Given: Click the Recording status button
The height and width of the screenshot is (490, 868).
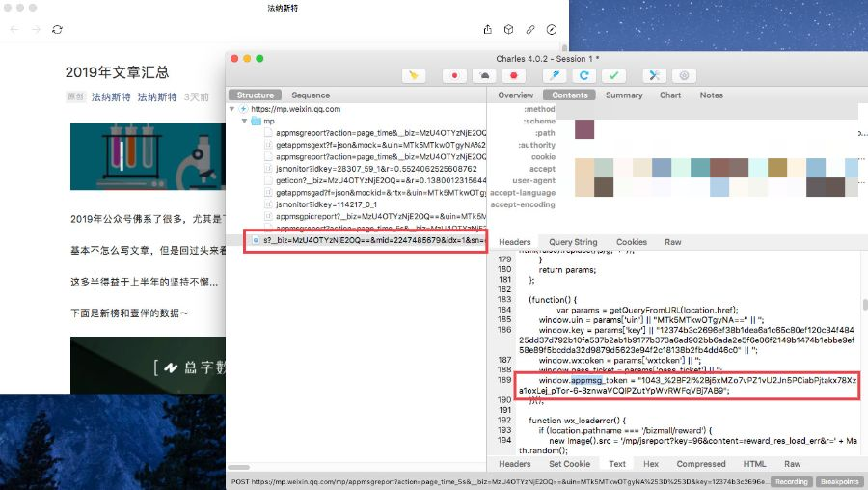Looking at the screenshot, I should [x=792, y=481].
